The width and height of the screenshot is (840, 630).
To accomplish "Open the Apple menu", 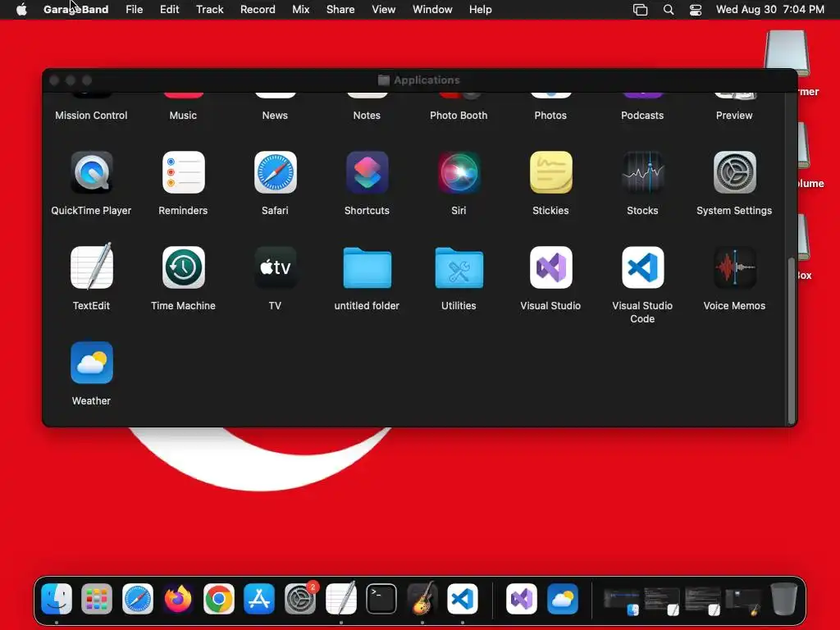I will [21, 9].
